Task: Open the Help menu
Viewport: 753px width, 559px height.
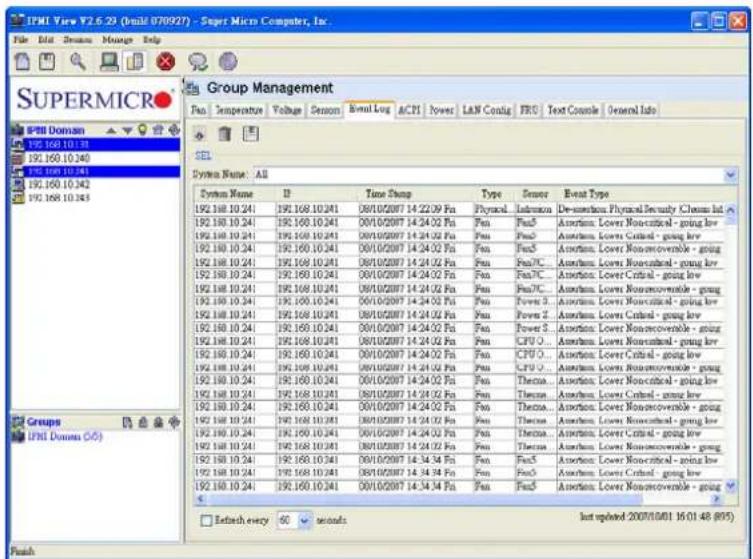Action: click(152, 40)
